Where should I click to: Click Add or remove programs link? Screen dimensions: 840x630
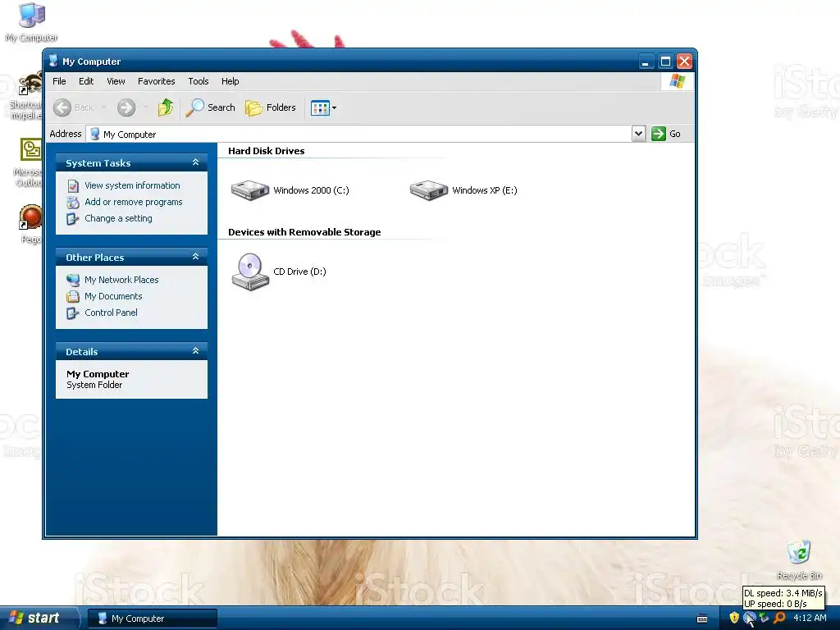click(x=134, y=202)
